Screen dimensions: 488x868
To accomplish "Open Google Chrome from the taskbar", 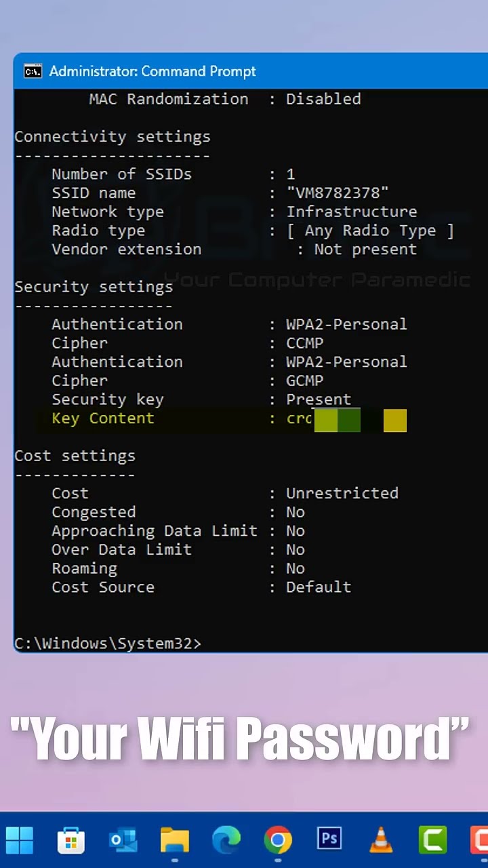I will point(278,841).
